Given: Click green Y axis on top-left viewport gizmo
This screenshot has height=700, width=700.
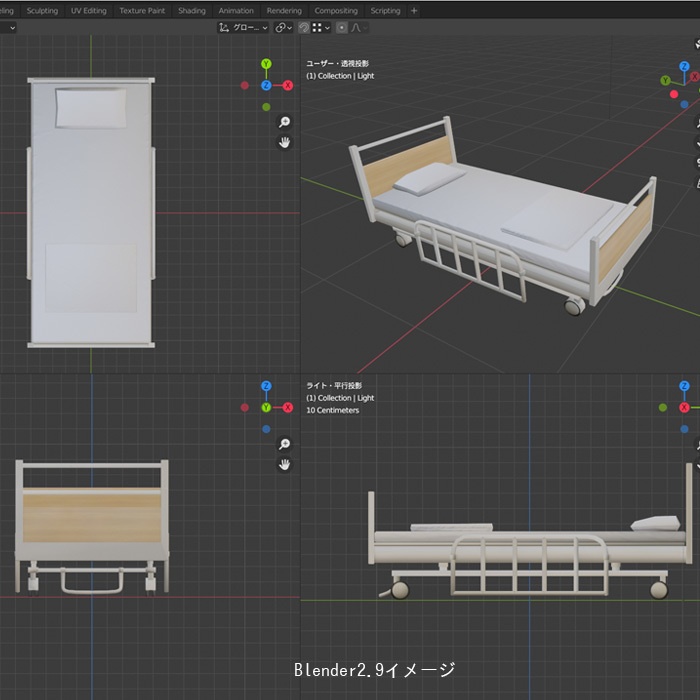Looking at the screenshot, I should [266, 64].
